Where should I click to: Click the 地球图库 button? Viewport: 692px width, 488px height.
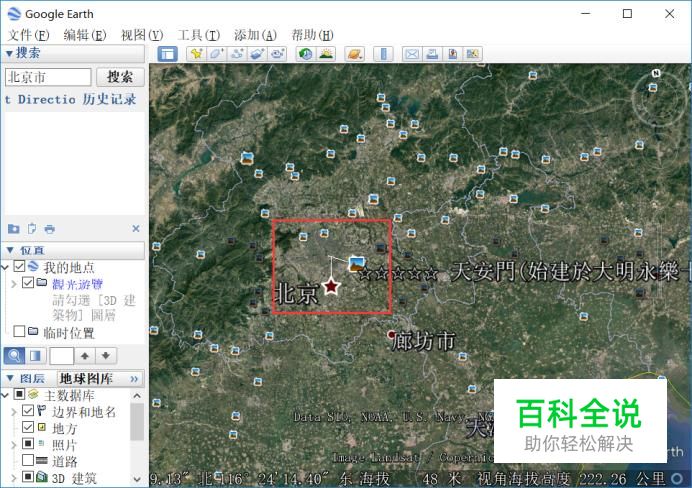click(86, 379)
